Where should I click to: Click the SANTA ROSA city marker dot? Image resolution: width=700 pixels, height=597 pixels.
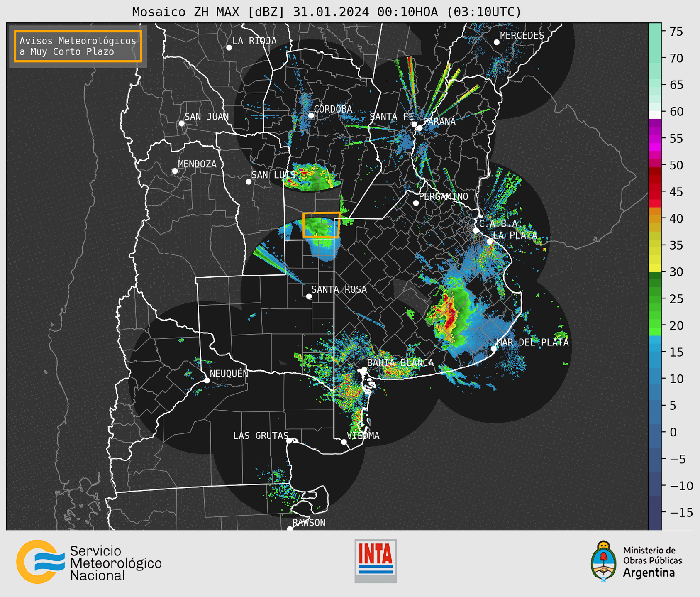coord(309,296)
